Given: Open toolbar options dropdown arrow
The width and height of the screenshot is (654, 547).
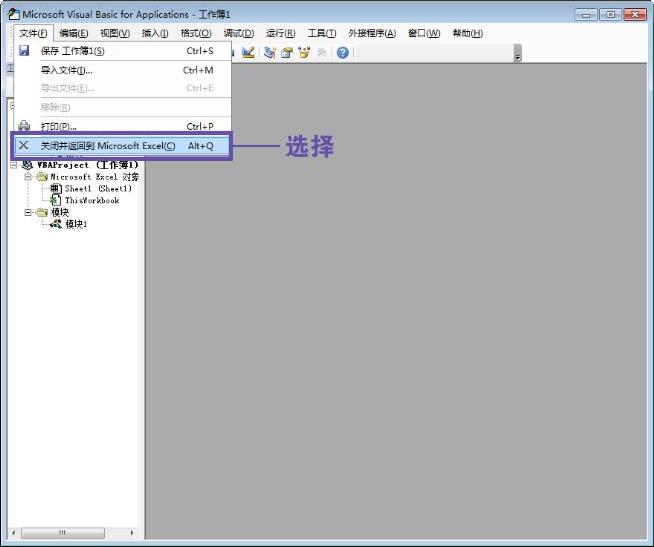Looking at the screenshot, I should click(518, 53).
